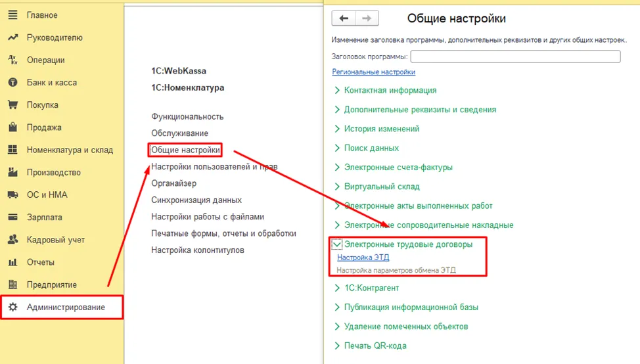640x364 pixels.
Task: Click the Заголовок программы input field
Action: [516, 57]
